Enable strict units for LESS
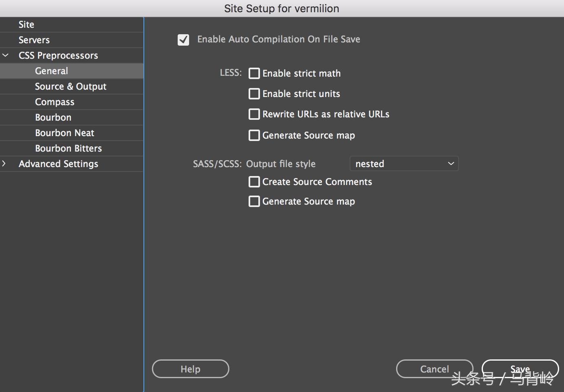The image size is (564, 392). [x=254, y=94]
